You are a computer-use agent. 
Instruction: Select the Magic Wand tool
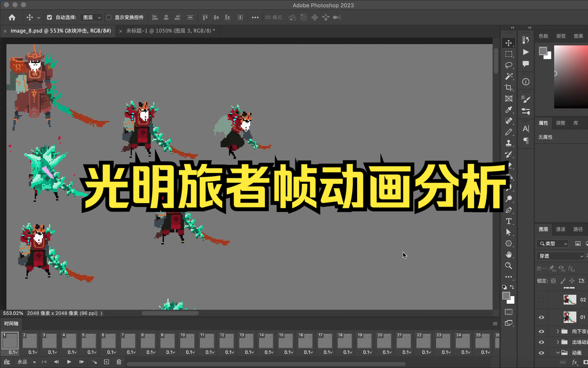tap(509, 76)
